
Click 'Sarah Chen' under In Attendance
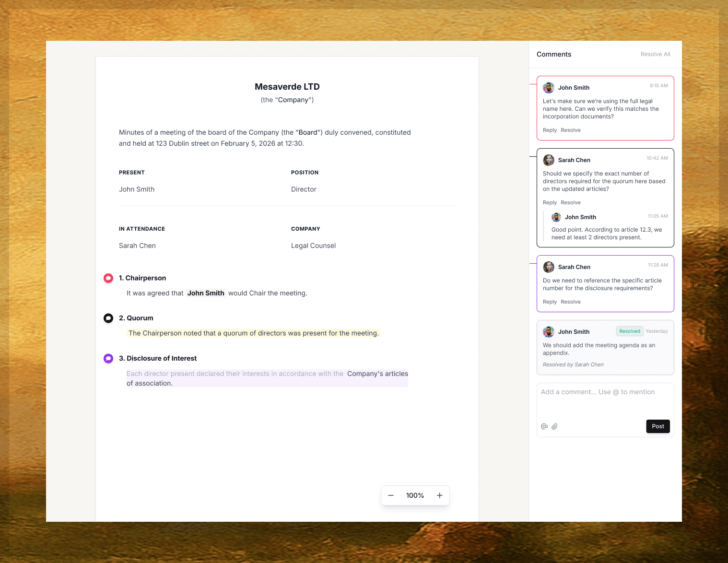tap(137, 246)
